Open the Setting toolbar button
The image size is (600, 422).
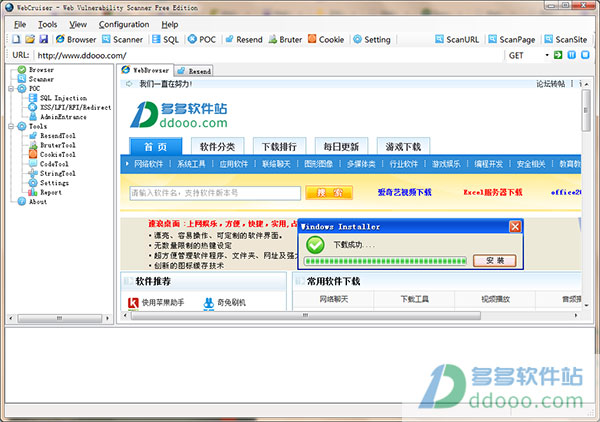(x=372, y=39)
